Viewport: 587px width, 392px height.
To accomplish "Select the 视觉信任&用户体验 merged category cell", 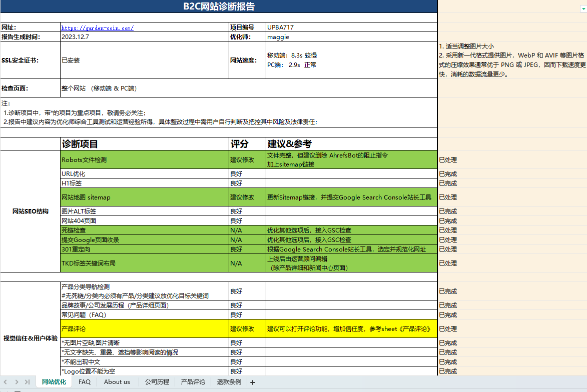I will (31, 329).
